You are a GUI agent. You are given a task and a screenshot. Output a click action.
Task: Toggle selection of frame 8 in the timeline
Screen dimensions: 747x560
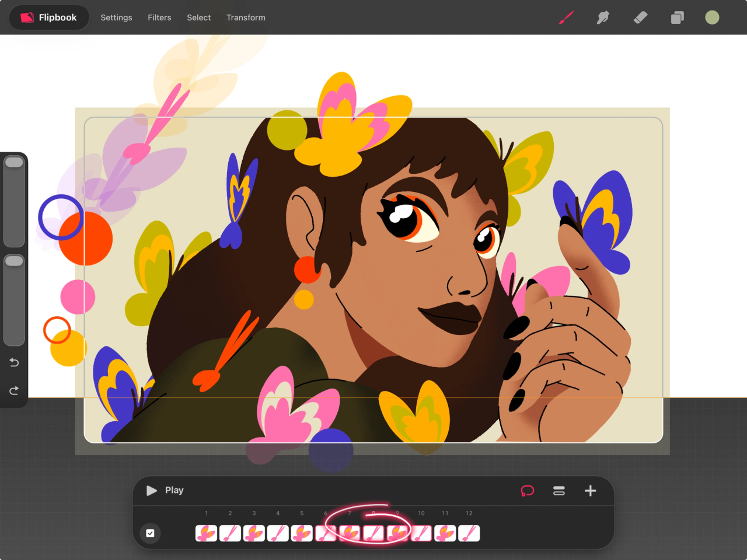373,533
